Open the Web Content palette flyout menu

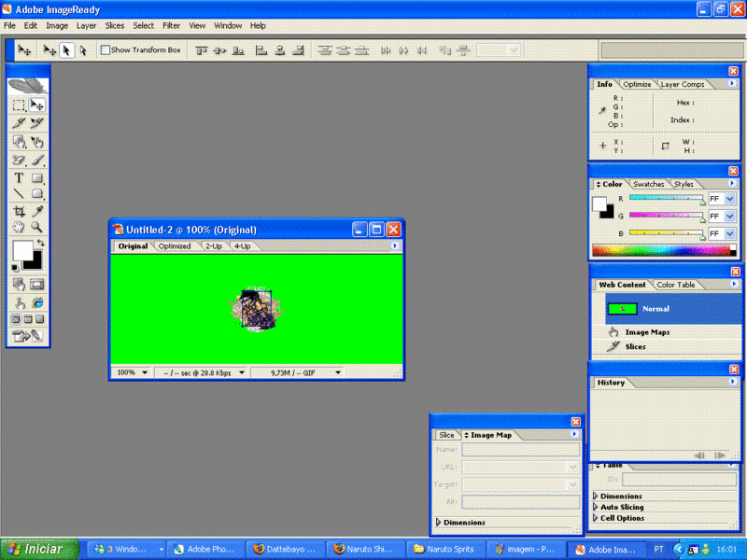tap(734, 284)
